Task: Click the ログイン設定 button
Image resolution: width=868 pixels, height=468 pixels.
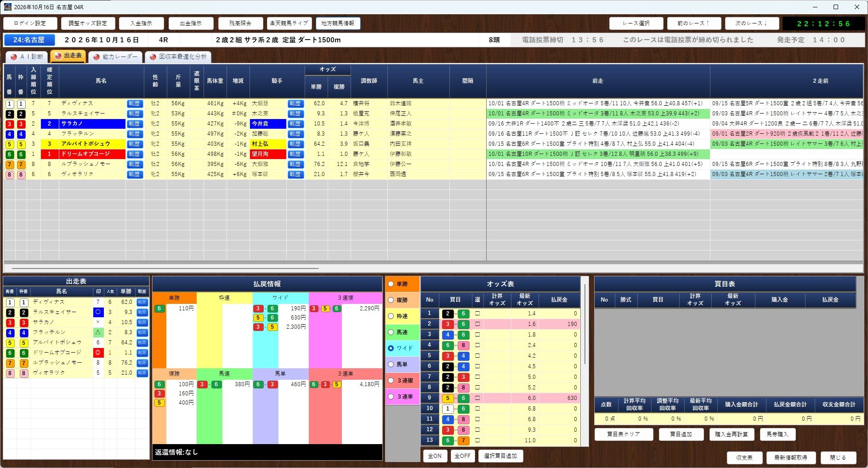Action: pos(30,23)
